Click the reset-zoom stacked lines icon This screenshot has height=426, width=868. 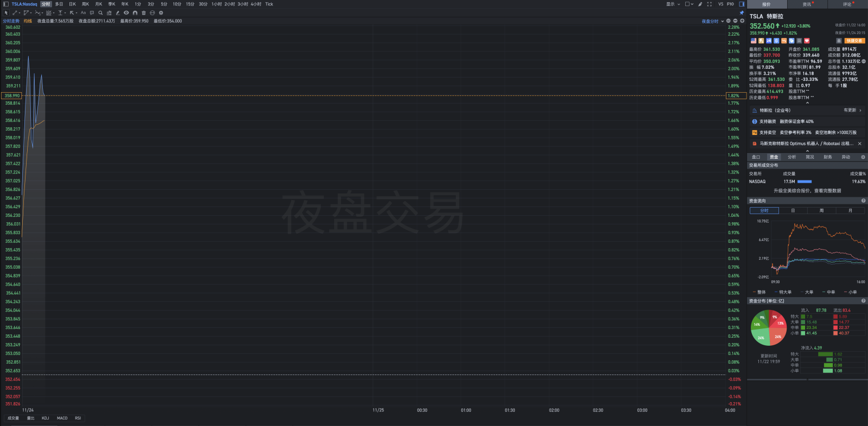click(729, 21)
